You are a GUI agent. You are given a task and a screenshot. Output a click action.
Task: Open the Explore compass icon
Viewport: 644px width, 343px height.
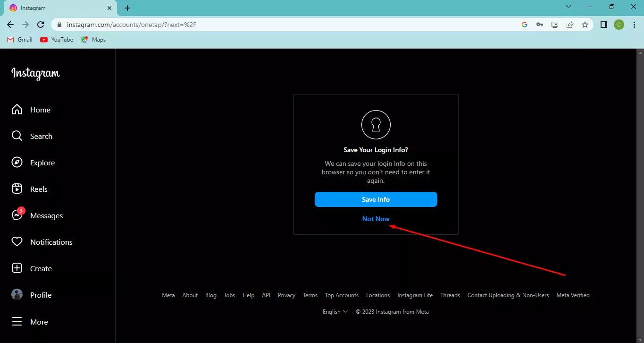[x=17, y=163]
